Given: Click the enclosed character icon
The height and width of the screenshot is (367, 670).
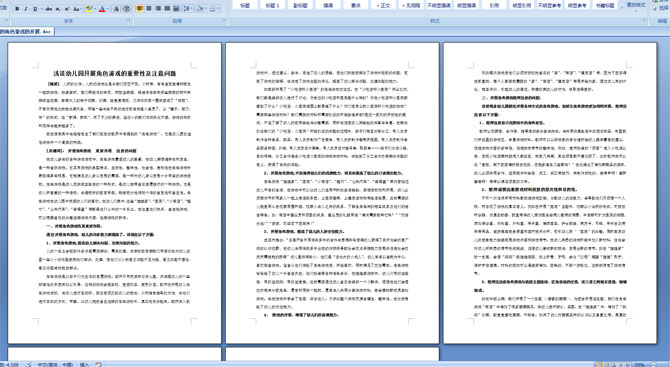Looking at the screenshot, I should click(126, 9).
